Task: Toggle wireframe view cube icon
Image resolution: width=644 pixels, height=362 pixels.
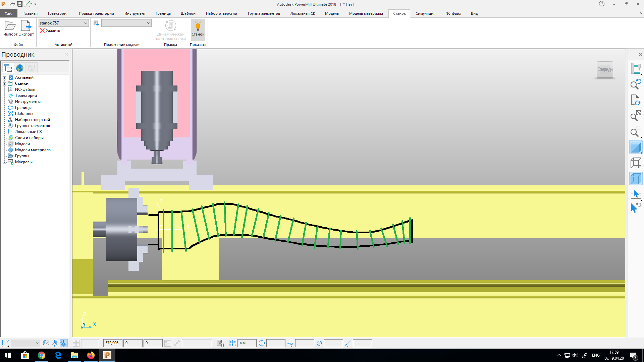Action: click(x=636, y=163)
